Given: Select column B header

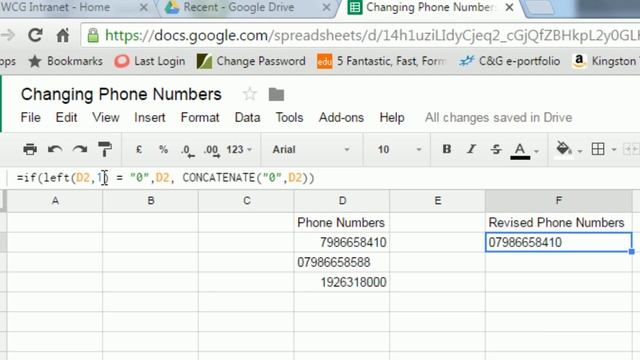Looking at the screenshot, I should pos(151,201).
